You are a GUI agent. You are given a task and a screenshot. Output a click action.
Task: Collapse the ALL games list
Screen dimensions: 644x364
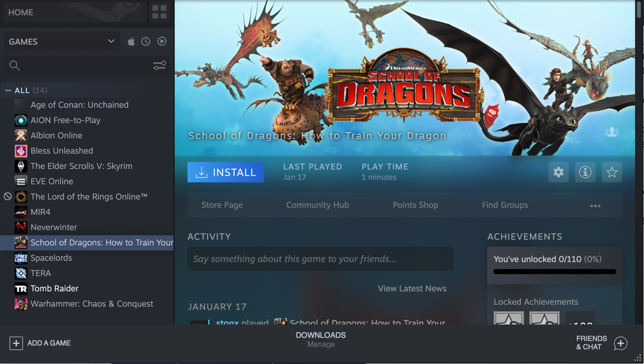tap(8, 90)
